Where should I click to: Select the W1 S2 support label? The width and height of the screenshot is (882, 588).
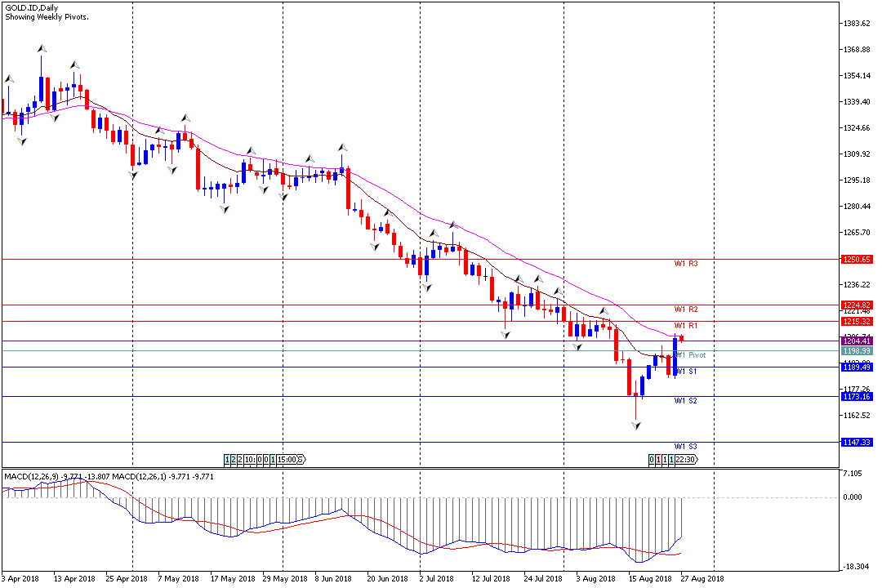click(x=686, y=401)
